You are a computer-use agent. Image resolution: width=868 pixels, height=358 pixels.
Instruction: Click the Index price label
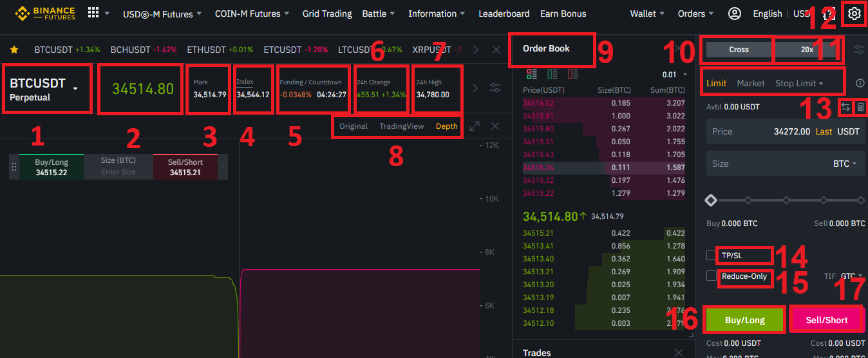coord(245,82)
